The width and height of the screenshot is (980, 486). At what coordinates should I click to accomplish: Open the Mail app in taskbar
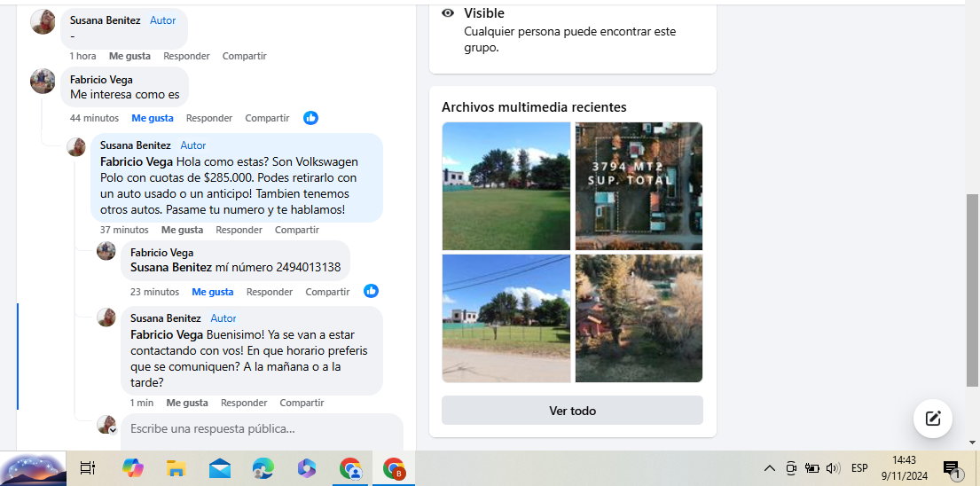pos(220,468)
